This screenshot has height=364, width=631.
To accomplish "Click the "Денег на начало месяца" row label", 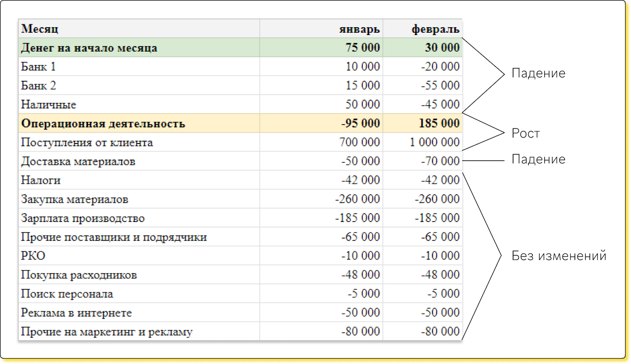I will click(89, 48).
